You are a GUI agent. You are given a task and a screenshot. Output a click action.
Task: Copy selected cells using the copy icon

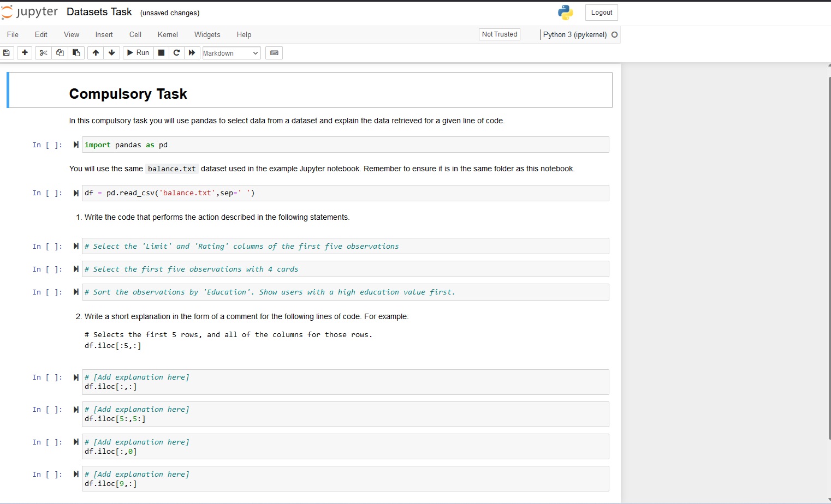pos(60,53)
